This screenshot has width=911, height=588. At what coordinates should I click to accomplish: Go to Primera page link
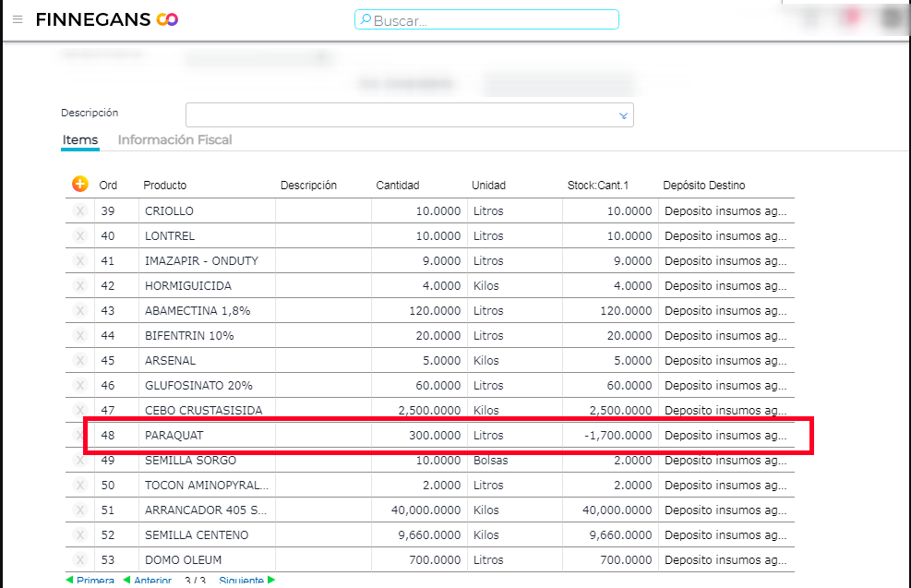(90, 581)
